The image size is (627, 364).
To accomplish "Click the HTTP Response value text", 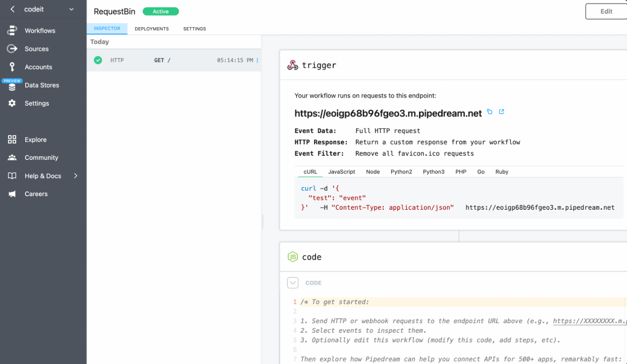I will [438, 142].
